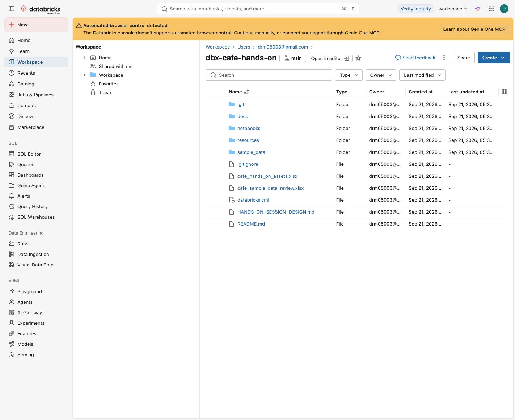515x420 pixels.
Task: Open the kebab menu next to Send feedback
Action: coord(444,58)
